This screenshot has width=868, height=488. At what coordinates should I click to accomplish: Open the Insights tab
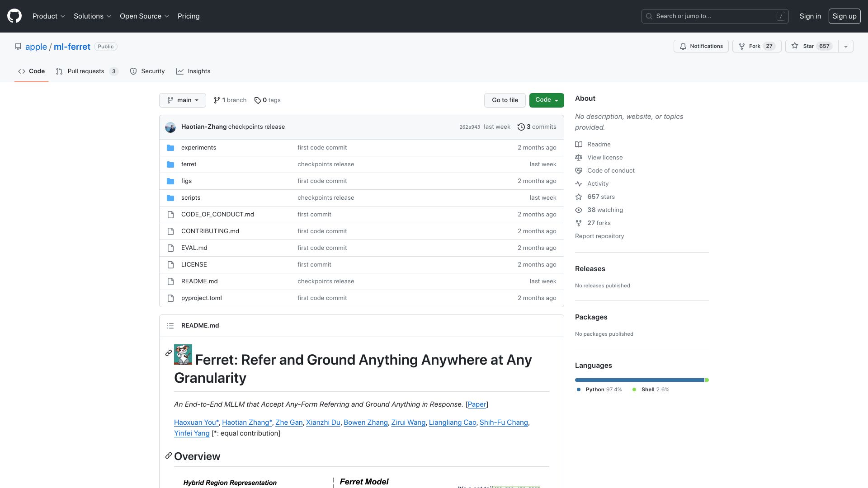(193, 71)
